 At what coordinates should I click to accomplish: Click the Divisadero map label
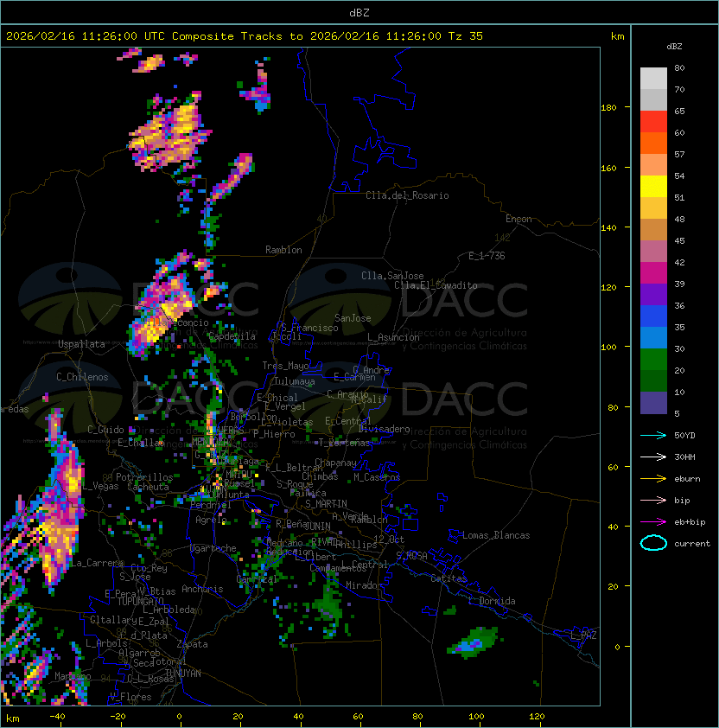[384, 429]
